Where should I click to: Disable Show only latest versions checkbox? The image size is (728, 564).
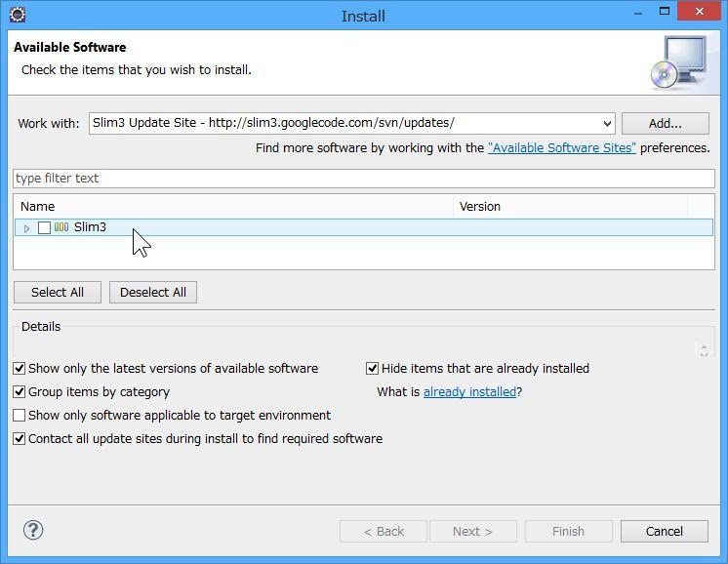point(20,369)
